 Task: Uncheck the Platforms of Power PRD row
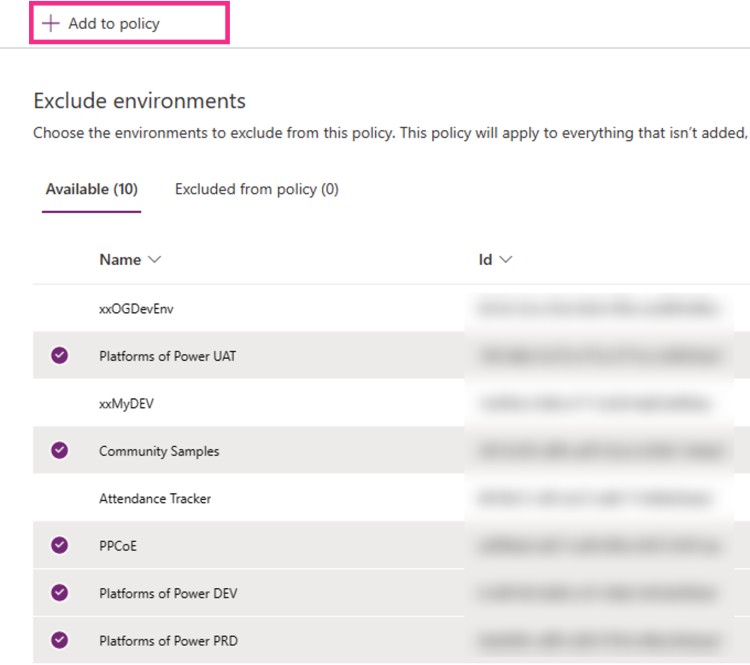60,640
